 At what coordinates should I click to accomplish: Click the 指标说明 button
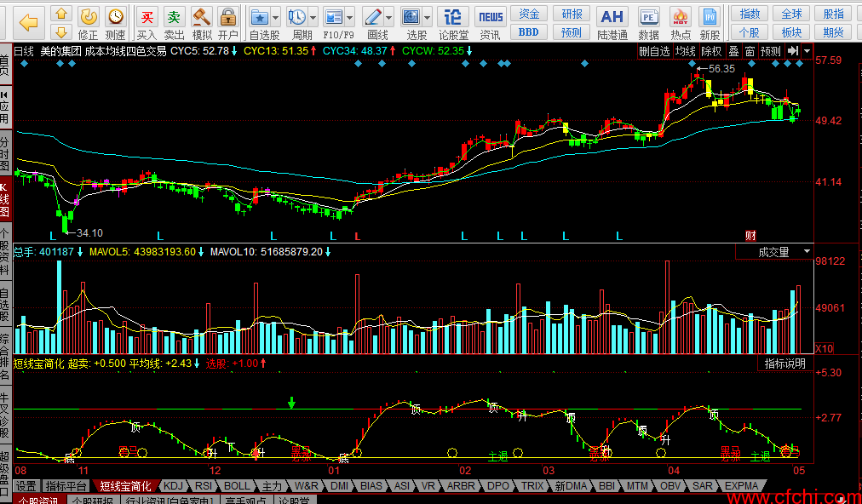[x=784, y=364]
